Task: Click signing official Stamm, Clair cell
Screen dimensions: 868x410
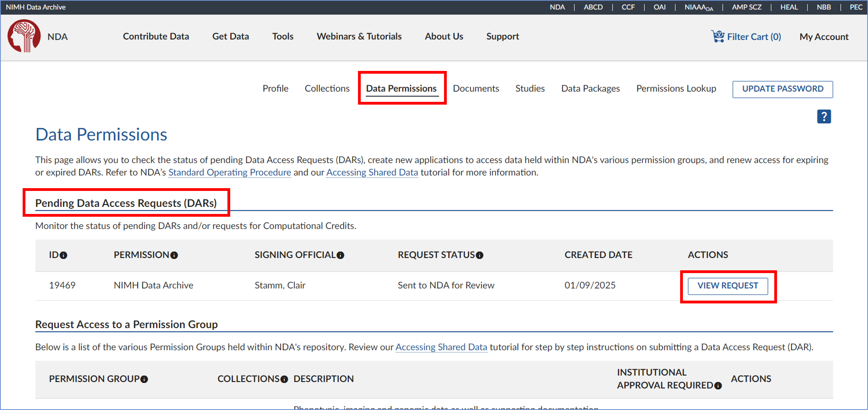Action: [x=280, y=285]
